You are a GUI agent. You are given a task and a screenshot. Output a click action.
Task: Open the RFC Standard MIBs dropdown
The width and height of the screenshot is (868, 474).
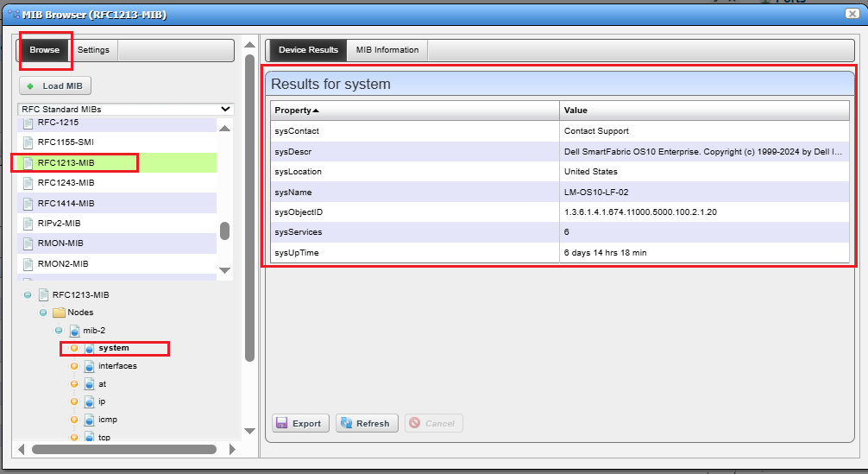tap(225, 110)
